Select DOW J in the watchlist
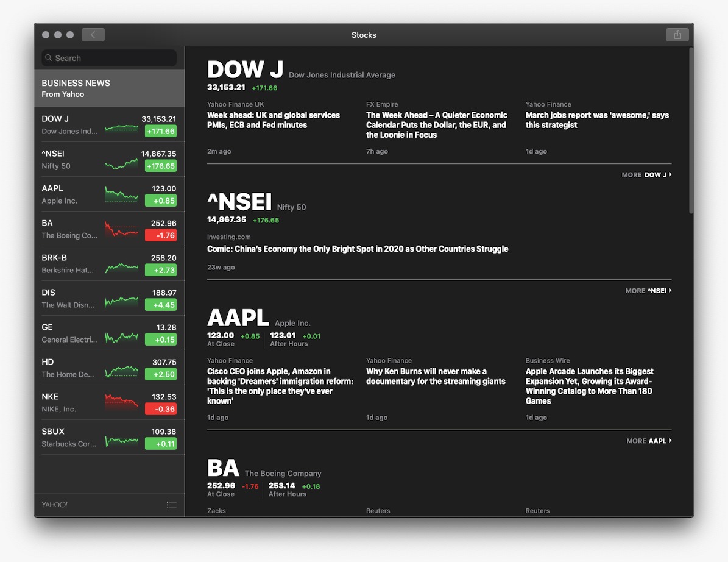 click(x=109, y=124)
